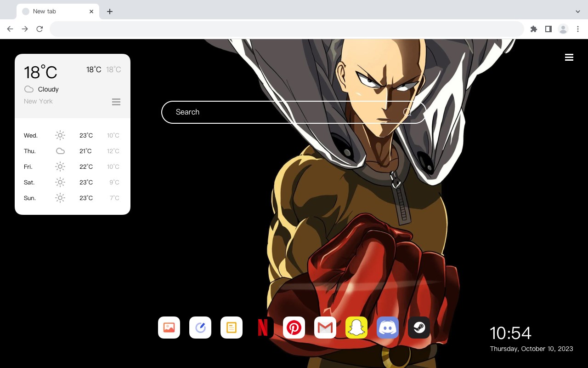The height and width of the screenshot is (368, 588).
Task: Click the Search input field
Action: click(x=294, y=112)
